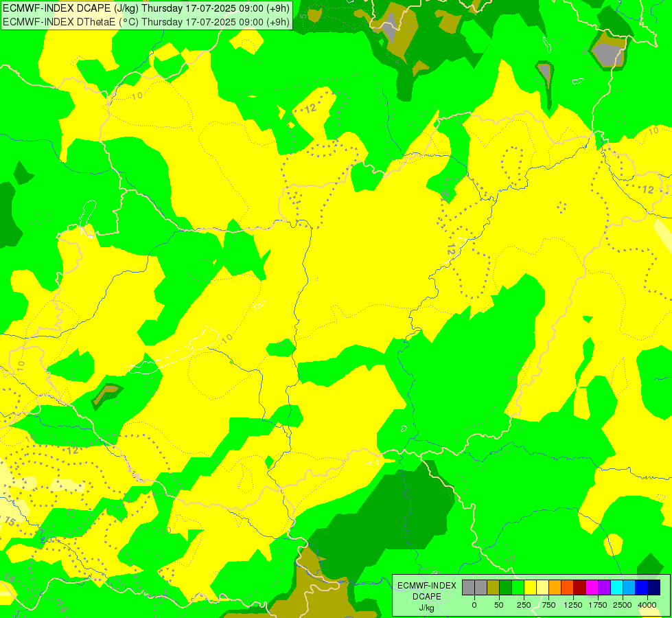Select the purple legend swatch

click(605, 588)
